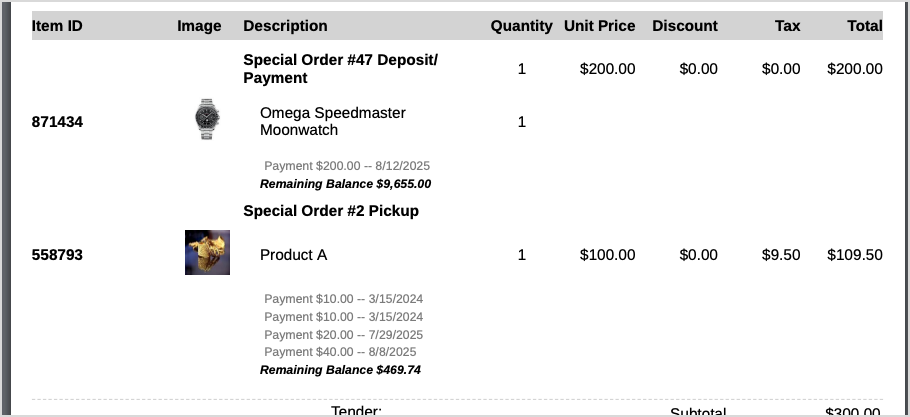Click the Omega Speedmaster watch thumbnail
Screen dimensions: 910x417
pos(207,120)
